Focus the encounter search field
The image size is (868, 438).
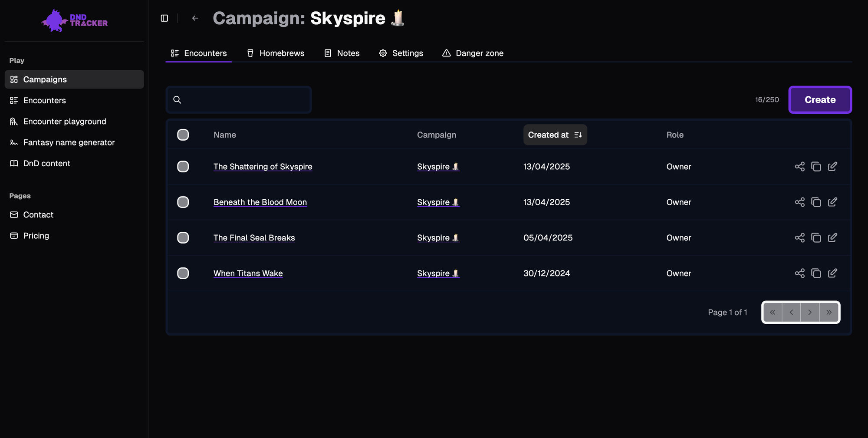[x=245, y=100]
